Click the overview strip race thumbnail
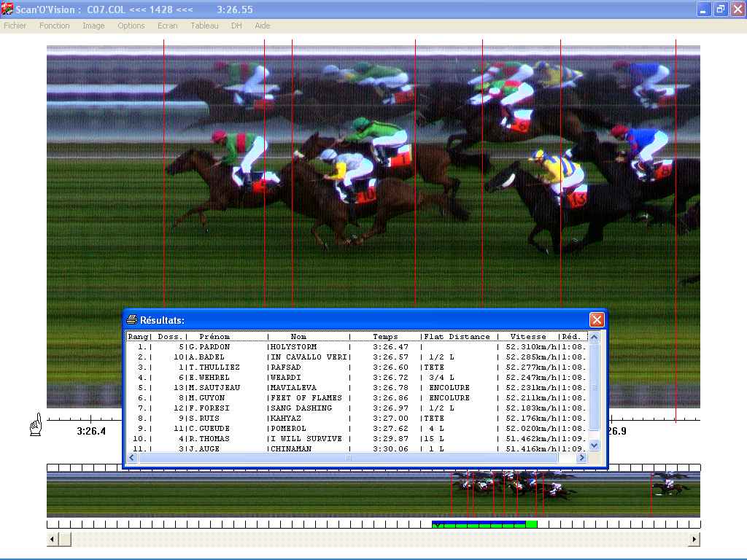Screen dimensions: 747x560 373,494
